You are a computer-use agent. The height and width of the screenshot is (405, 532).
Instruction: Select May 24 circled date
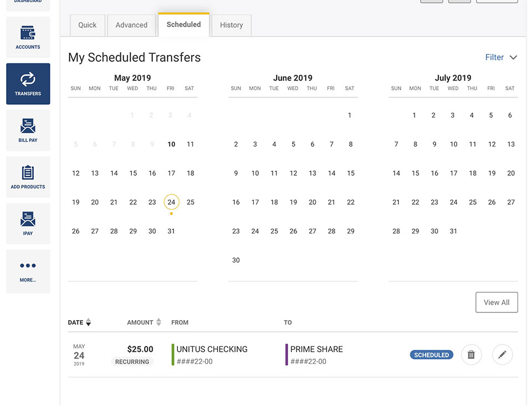pyautogui.click(x=171, y=202)
